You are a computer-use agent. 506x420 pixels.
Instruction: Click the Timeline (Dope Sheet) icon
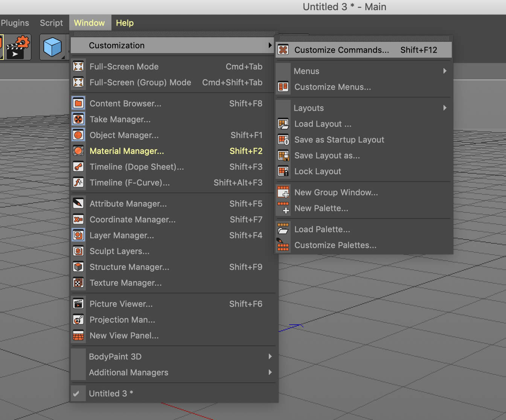[78, 167]
